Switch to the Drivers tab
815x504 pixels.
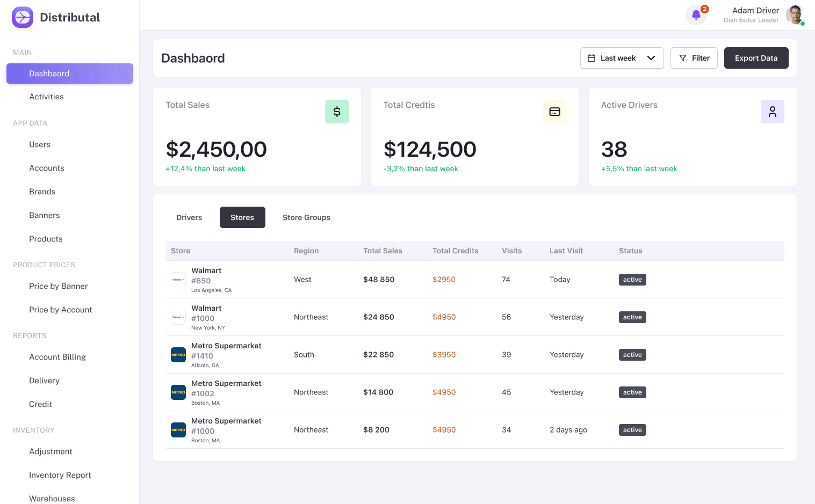point(189,217)
